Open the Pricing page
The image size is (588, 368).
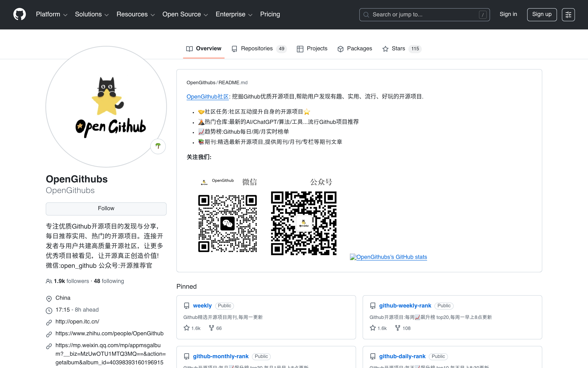pos(270,14)
